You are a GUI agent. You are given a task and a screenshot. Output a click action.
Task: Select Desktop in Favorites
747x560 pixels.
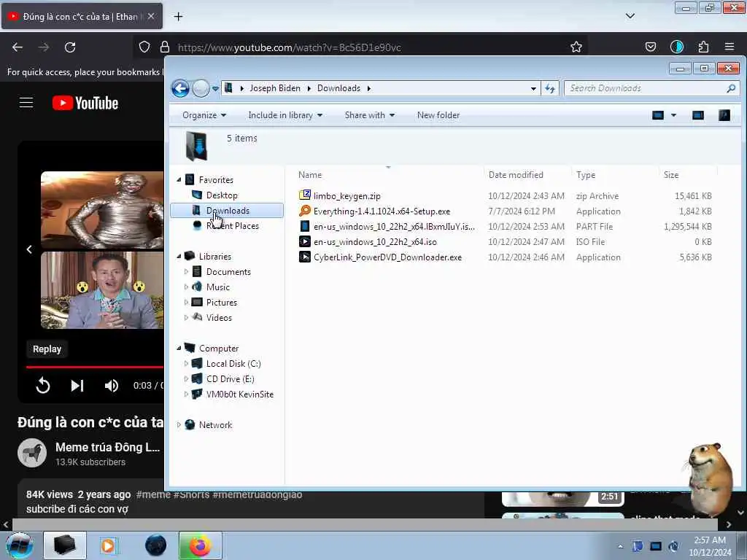[x=222, y=195]
